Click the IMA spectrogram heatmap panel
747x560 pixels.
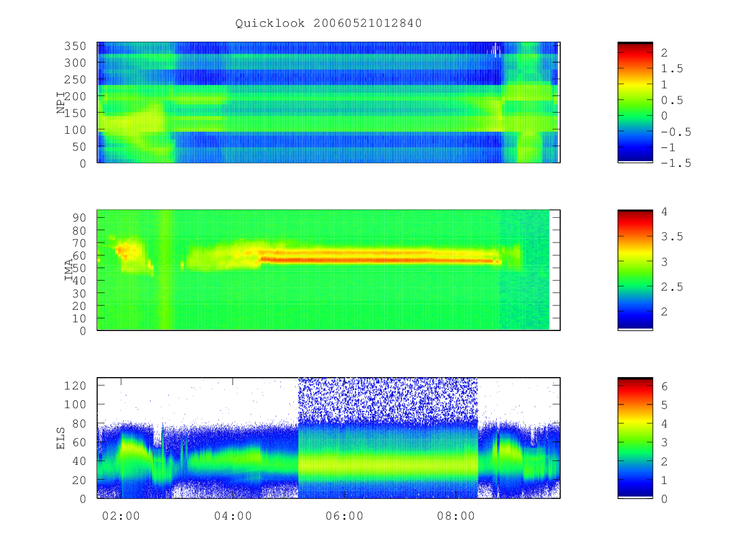(x=329, y=270)
